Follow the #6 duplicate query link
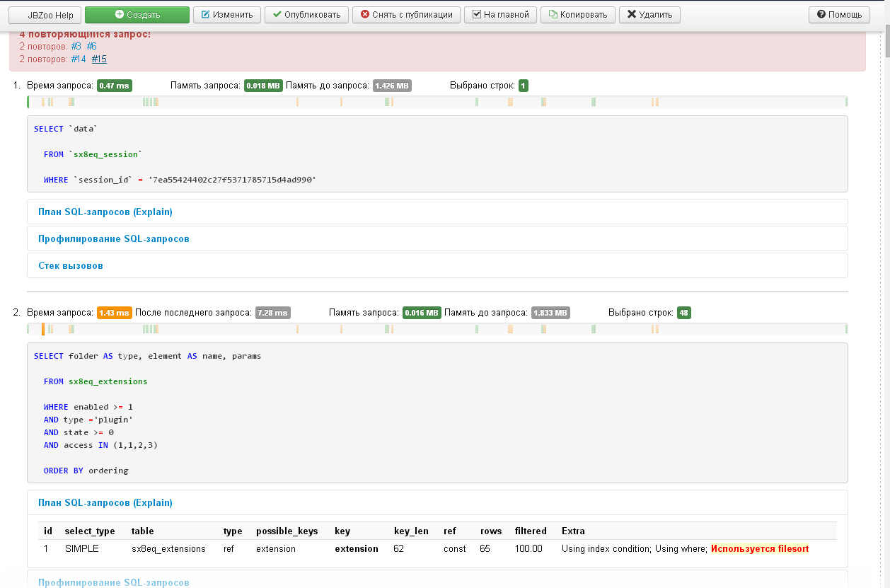890x588 pixels. click(92, 46)
